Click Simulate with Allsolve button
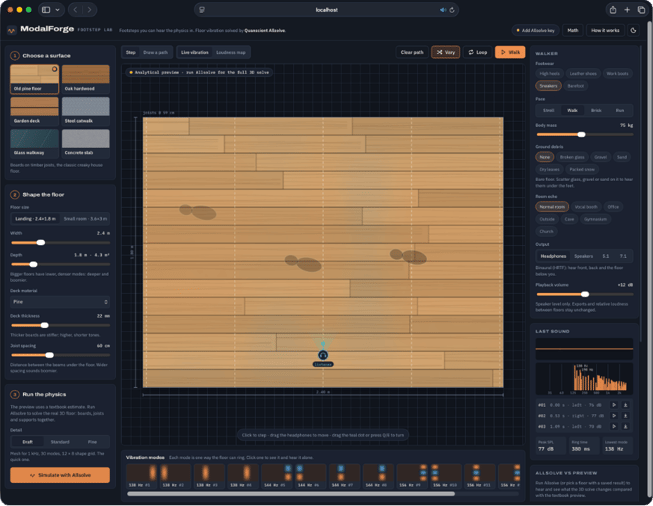 click(60, 475)
